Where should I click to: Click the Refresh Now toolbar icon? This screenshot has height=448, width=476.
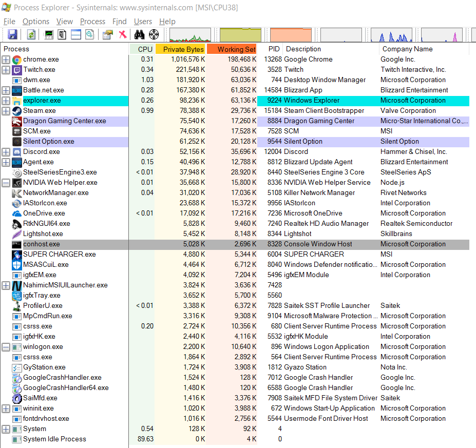tap(31, 34)
